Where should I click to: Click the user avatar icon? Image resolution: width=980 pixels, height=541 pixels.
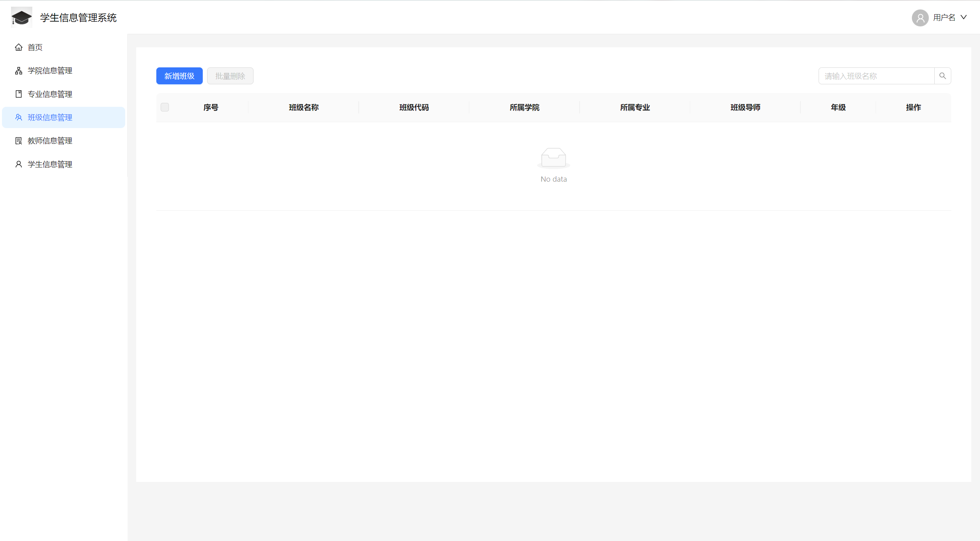(x=920, y=18)
